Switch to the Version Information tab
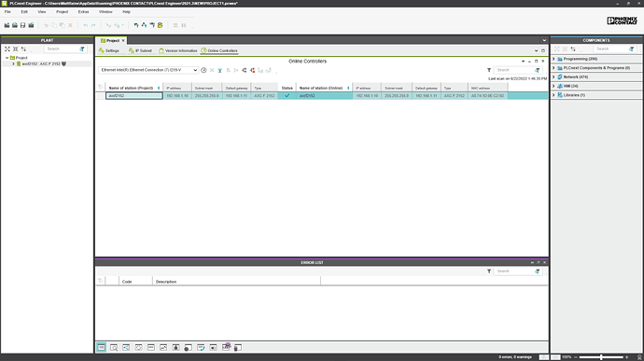The height and width of the screenshot is (361, 644). pyautogui.click(x=178, y=51)
